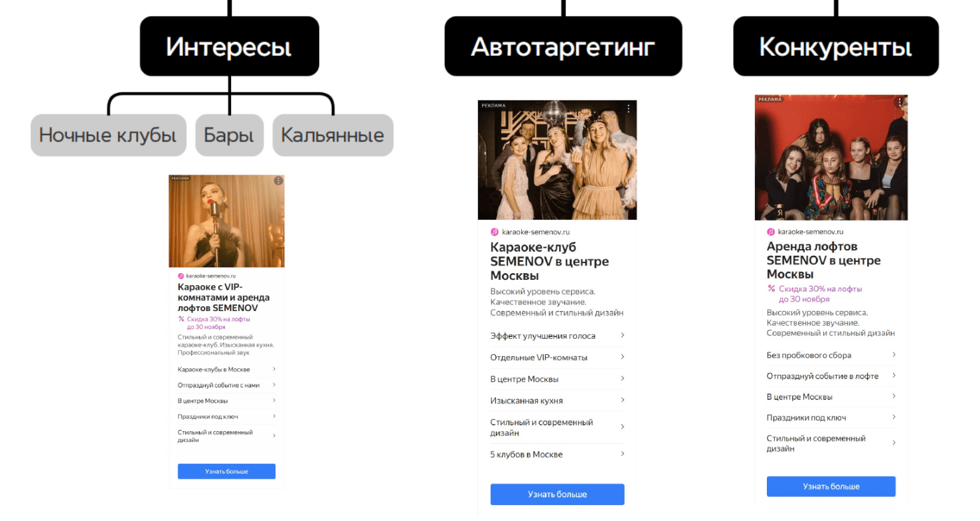The image size is (980, 521).
Task: Open the three-dot menu on the Автотаргетинг ad
Action: [629, 108]
